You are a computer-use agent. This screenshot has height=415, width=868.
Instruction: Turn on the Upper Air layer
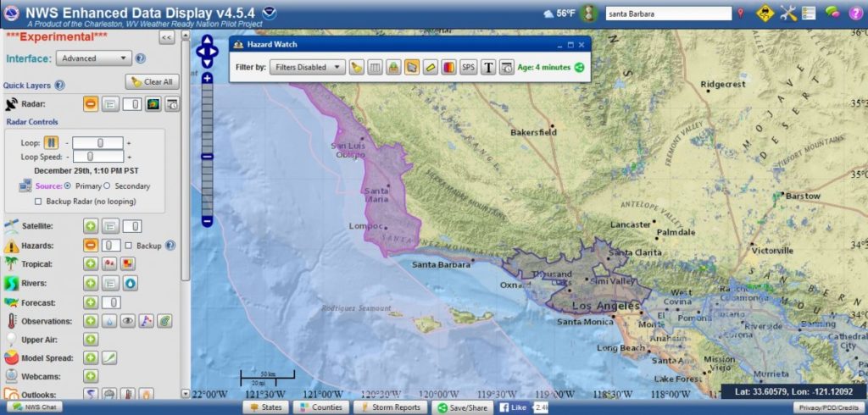tap(91, 339)
